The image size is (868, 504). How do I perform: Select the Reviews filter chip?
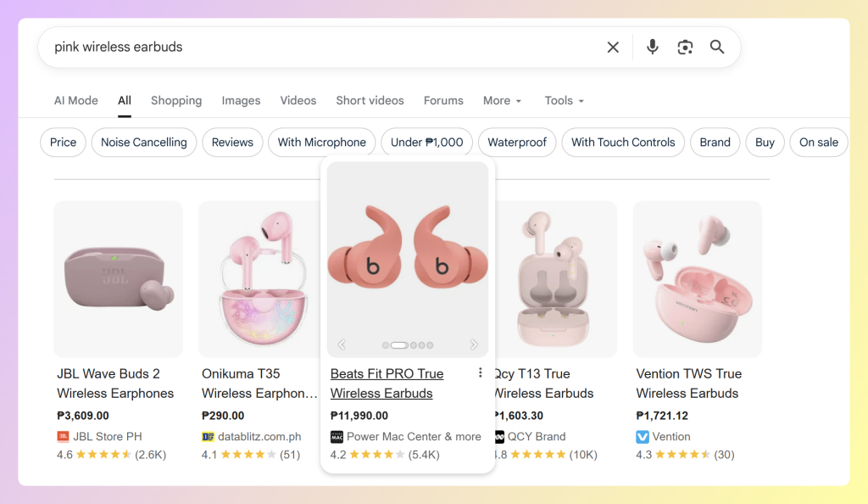232,143
